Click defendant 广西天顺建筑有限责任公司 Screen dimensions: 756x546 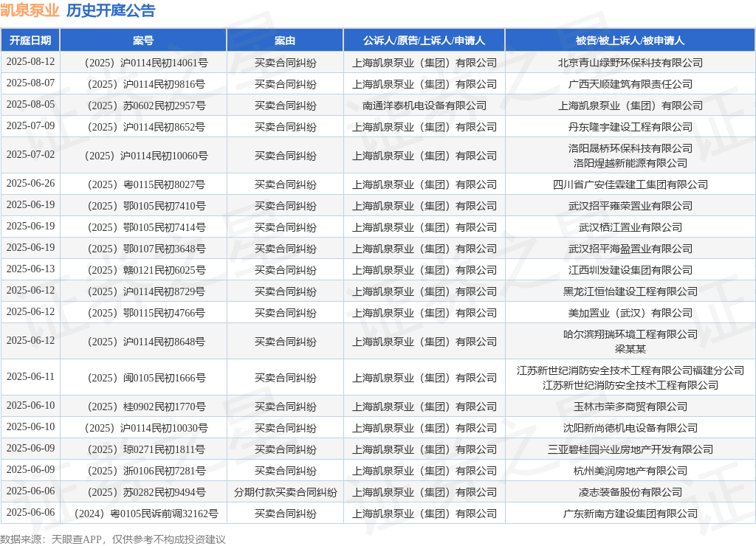[630, 84]
